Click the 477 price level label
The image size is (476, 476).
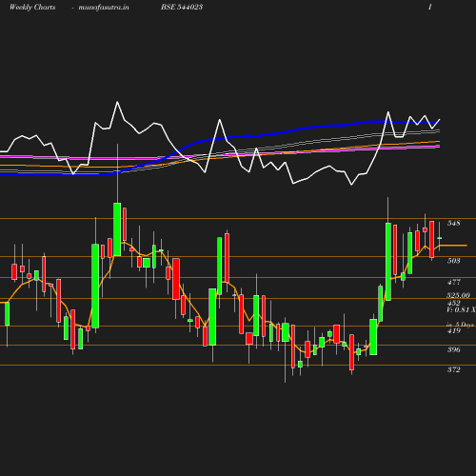tap(454, 282)
